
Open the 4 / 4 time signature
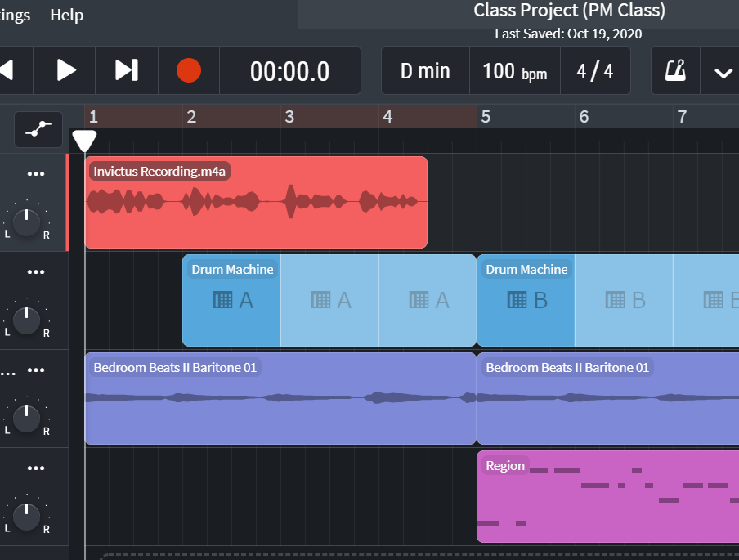tap(594, 71)
